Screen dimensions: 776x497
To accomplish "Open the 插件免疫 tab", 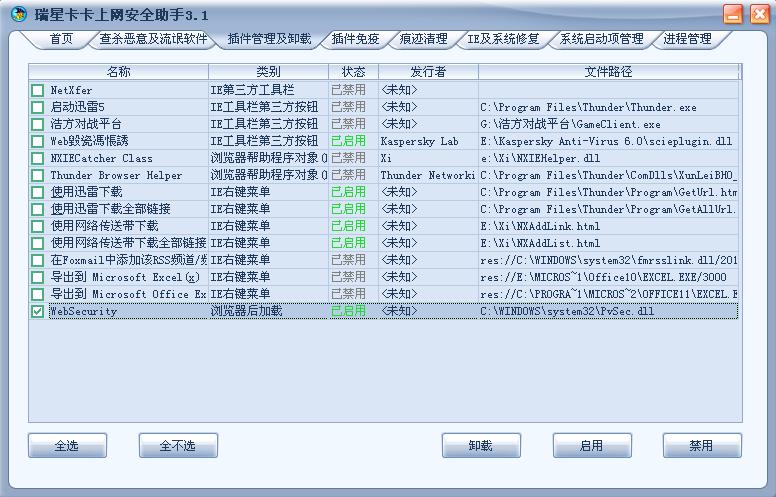I will 355,39.
